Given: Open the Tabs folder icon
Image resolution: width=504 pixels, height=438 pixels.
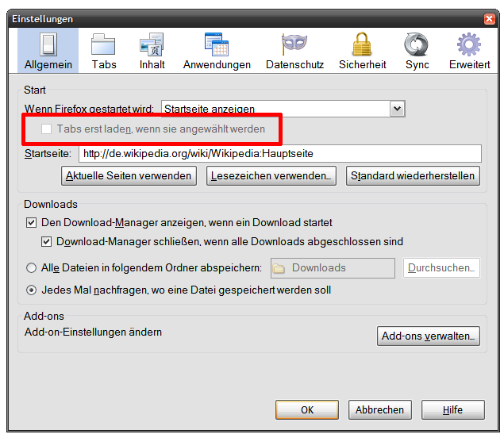Looking at the screenshot, I should (x=103, y=44).
